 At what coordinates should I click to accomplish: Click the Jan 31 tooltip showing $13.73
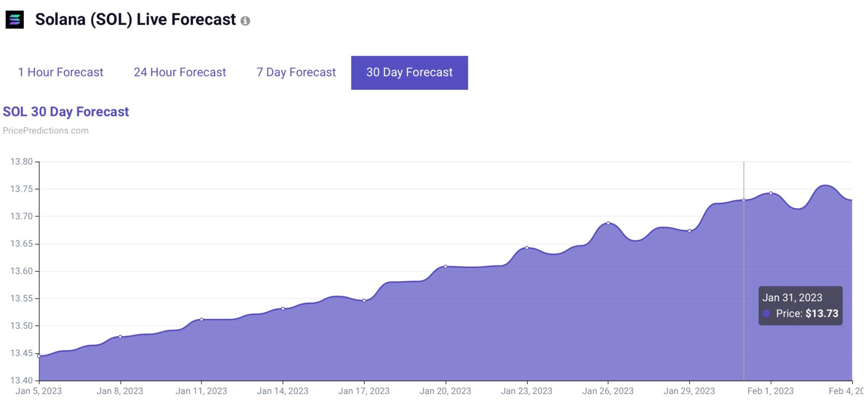[x=800, y=305]
